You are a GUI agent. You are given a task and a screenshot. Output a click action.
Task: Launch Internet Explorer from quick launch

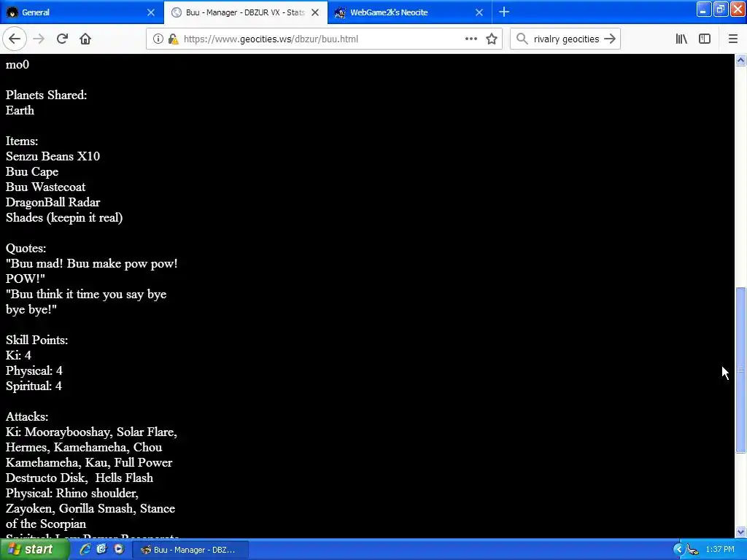point(85,550)
